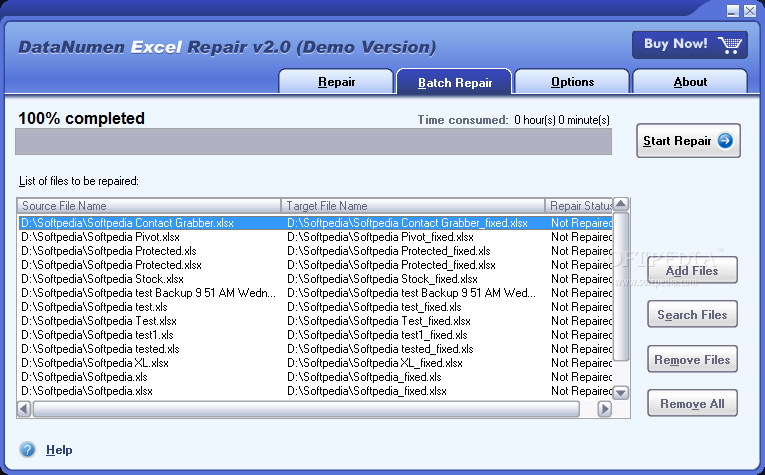The height and width of the screenshot is (475, 765).
Task: Click the blue arrow icon on Start Repair
Action: (x=725, y=141)
